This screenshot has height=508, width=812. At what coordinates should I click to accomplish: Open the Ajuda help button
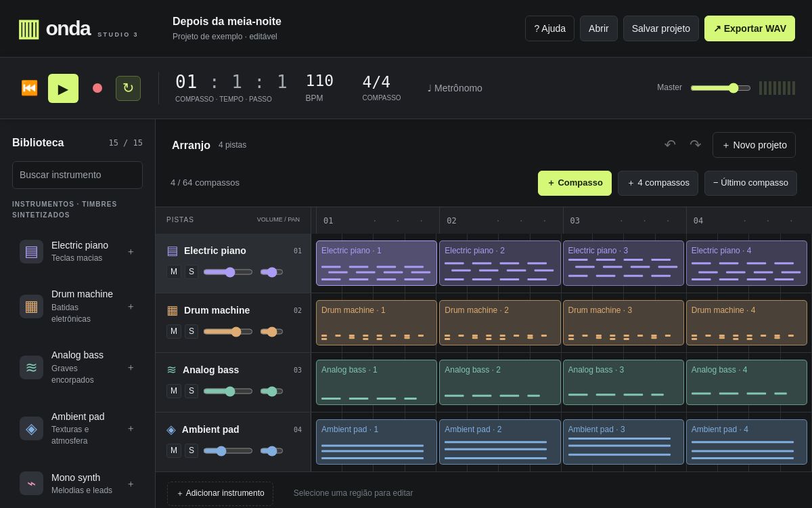point(549,28)
